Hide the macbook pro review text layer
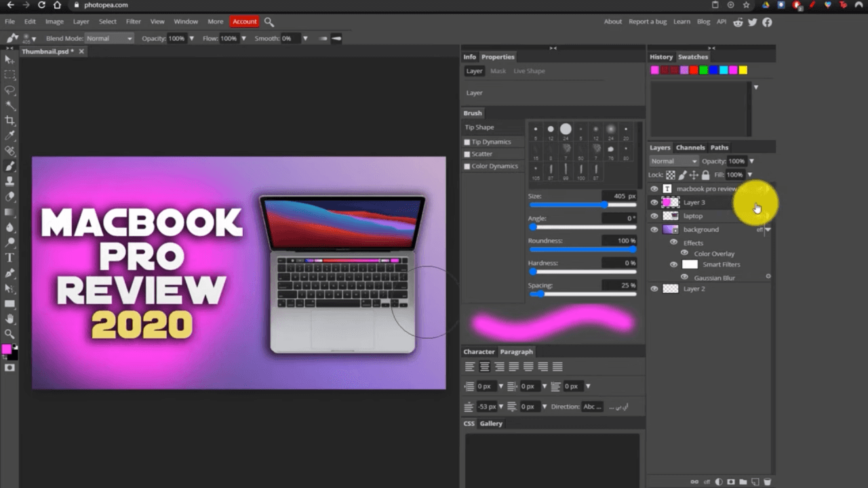 click(x=654, y=189)
